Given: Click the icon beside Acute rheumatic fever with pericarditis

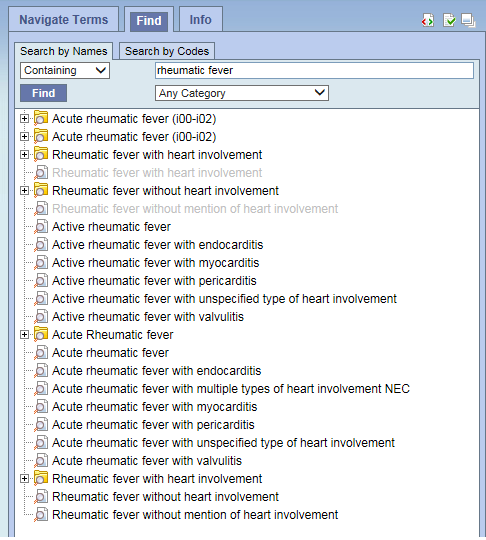Looking at the screenshot, I should pyautogui.click(x=41, y=425).
